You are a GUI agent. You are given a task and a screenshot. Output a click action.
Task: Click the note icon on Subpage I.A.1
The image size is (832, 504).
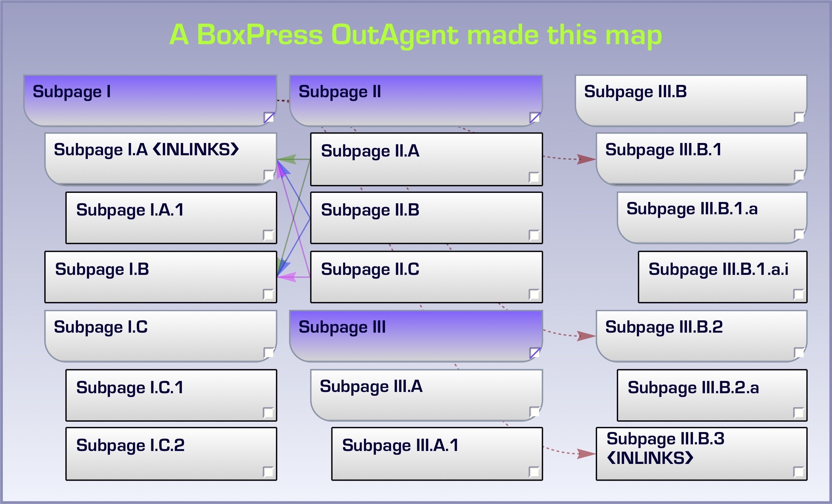[268, 235]
